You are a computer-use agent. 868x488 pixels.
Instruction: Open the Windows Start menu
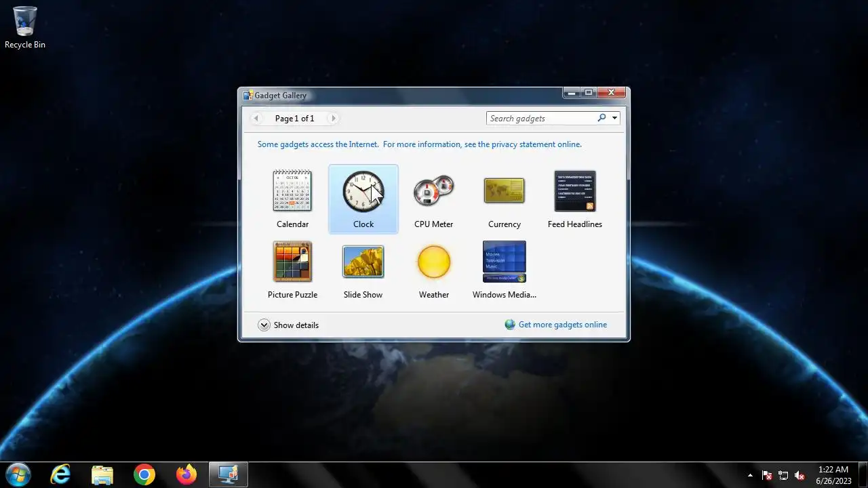(18, 474)
